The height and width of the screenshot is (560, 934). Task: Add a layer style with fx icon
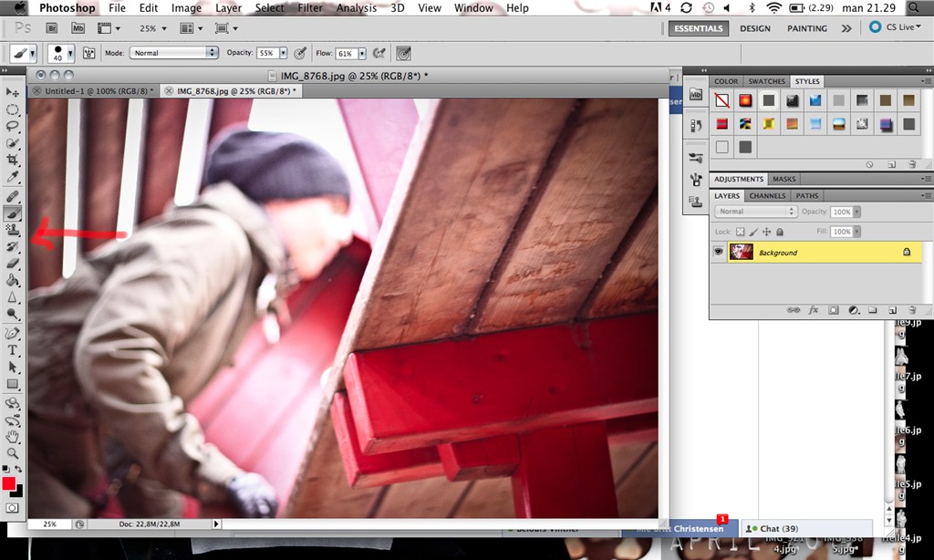tap(813, 310)
